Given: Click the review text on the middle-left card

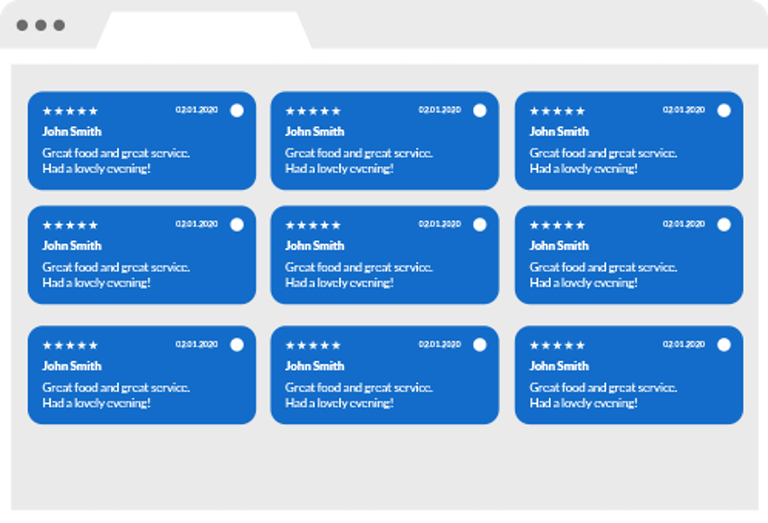Looking at the screenshot, I should pyautogui.click(x=116, y=275).
